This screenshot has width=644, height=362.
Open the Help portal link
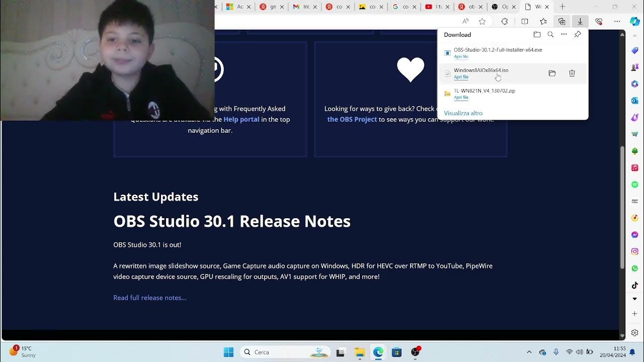[242, 119]
